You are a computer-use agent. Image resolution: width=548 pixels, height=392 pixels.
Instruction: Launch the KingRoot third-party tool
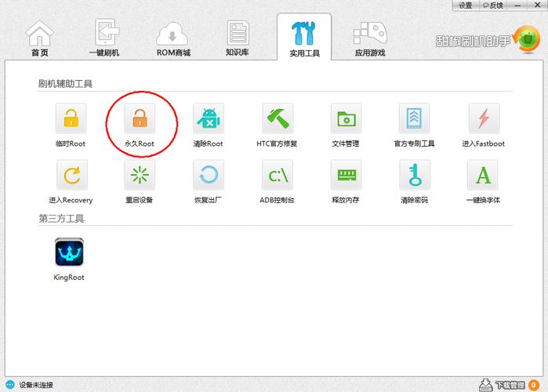coord(69,252)
